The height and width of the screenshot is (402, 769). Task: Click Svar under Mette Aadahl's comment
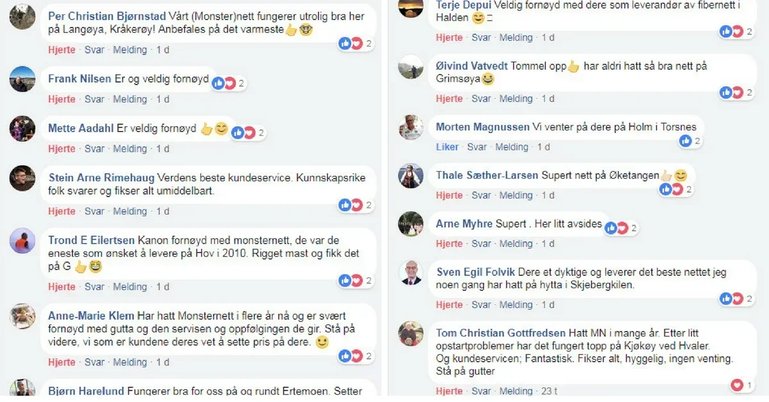(94, 149)
